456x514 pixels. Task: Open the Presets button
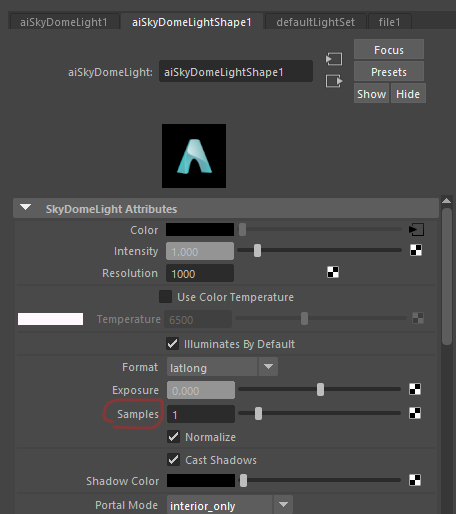pyautogui.click(x=389, y=71)
